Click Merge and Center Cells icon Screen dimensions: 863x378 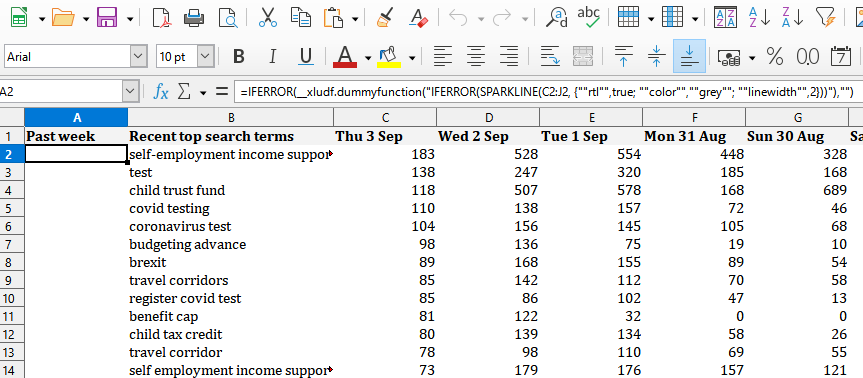coord(582,56)
